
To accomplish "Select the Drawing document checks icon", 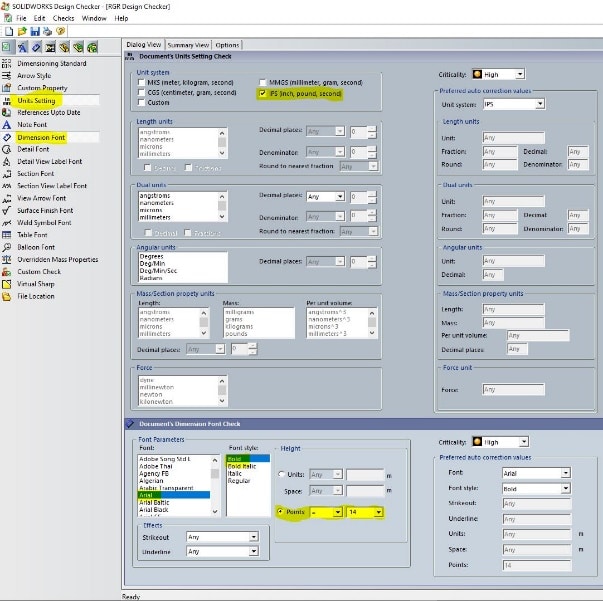I will [x=50, y=47].
